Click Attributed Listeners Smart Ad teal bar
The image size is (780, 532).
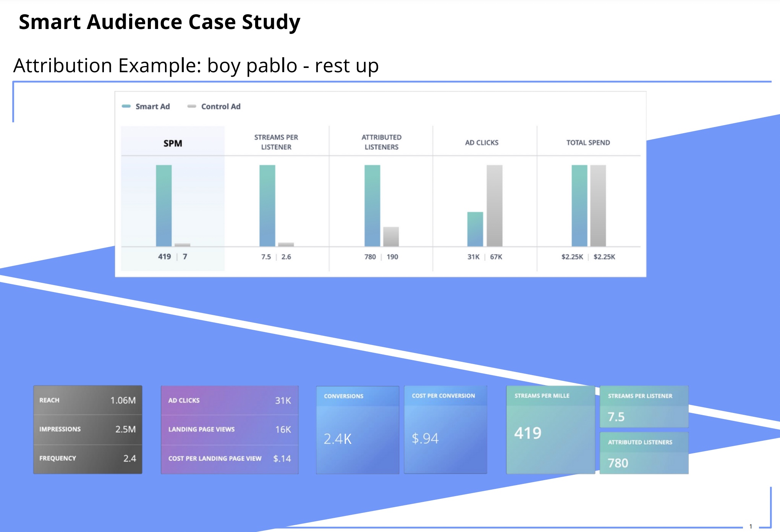pyautogui.click(x=372, y=206)
